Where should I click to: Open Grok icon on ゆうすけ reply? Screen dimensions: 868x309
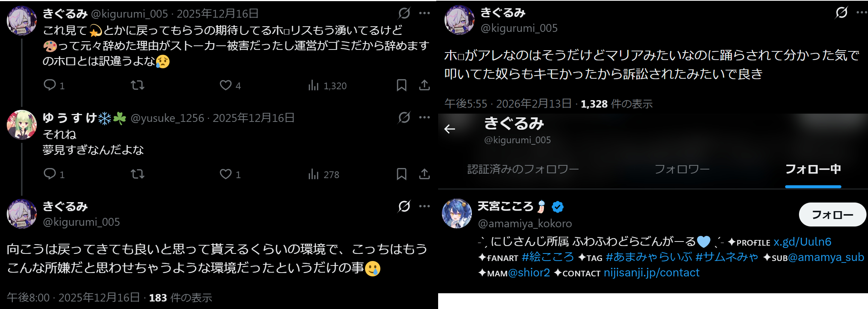click(x=404, y=118)
